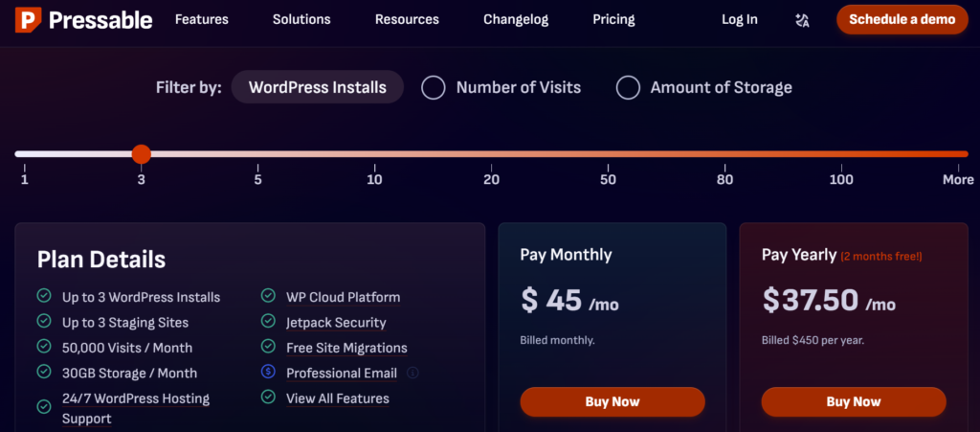Open the language translation icon

[802, 20]
